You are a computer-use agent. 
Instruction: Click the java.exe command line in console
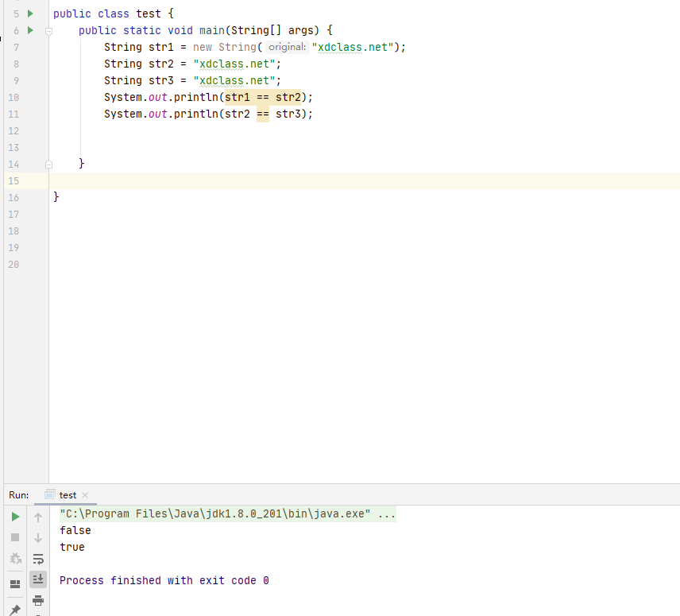pos(228,513)
